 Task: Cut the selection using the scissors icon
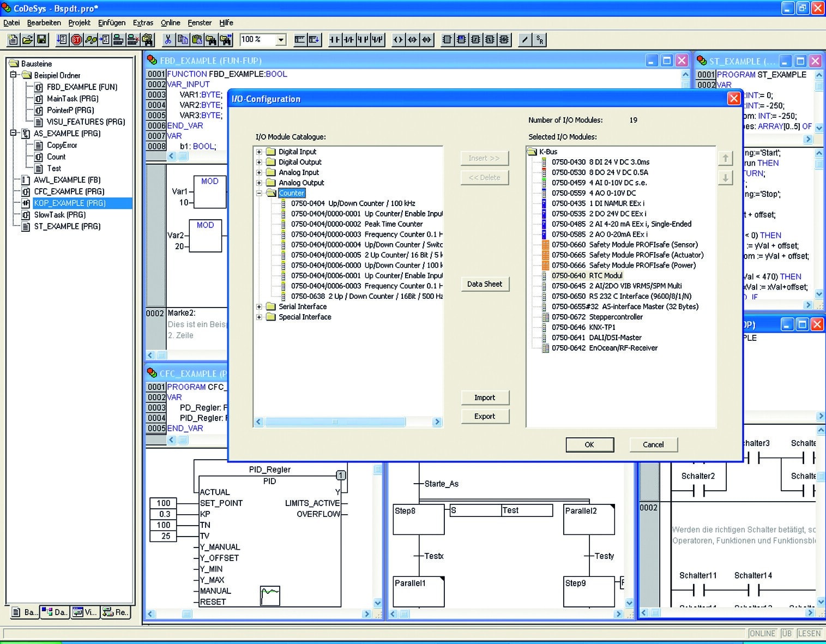pos(169,39)
